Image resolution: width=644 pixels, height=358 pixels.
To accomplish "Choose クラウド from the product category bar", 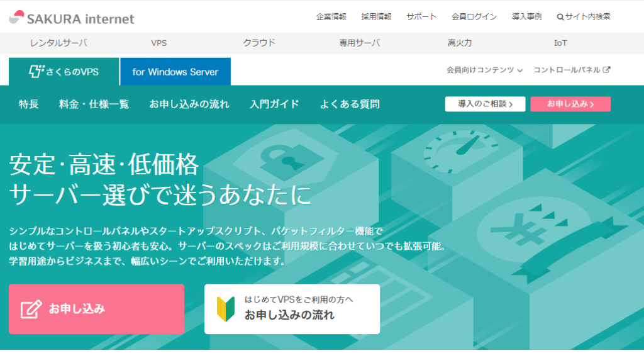I will tap(259, 43).
